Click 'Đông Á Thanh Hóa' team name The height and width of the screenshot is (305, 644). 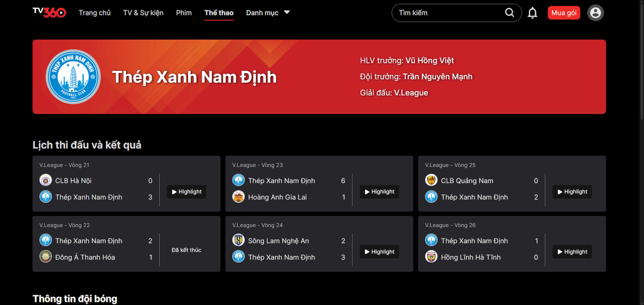(x=85, y=257)
